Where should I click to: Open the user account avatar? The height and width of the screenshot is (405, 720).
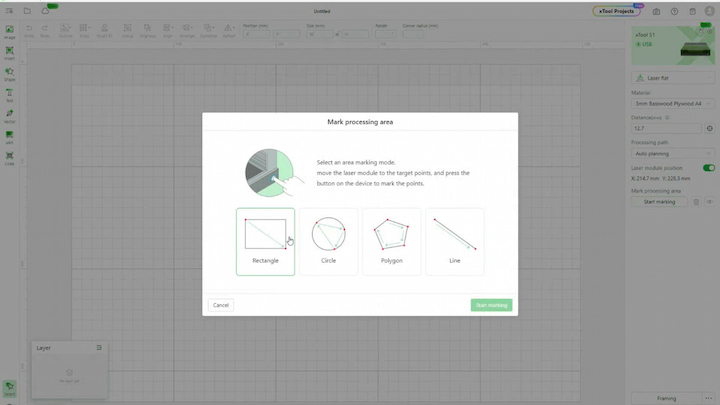(709, 11)
